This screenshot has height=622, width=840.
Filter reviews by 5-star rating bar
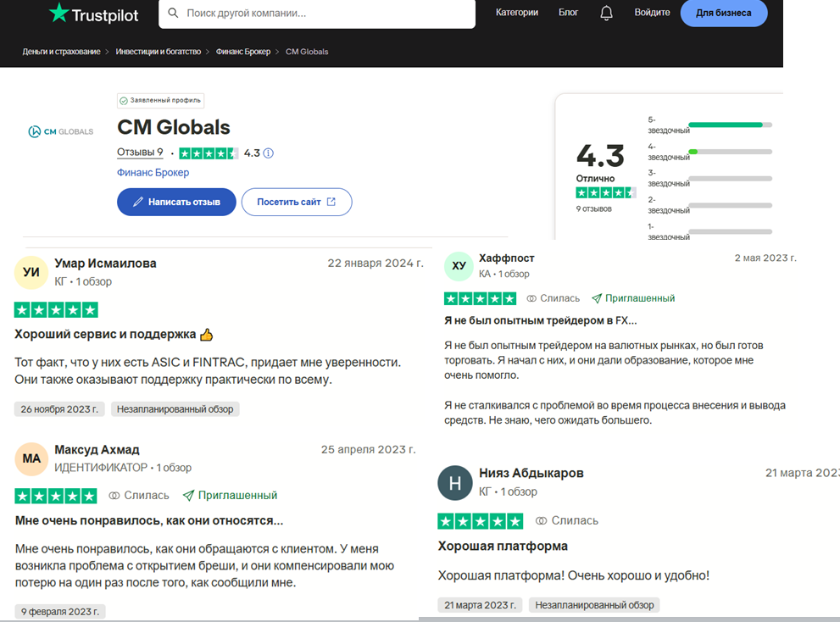(730, 125)
